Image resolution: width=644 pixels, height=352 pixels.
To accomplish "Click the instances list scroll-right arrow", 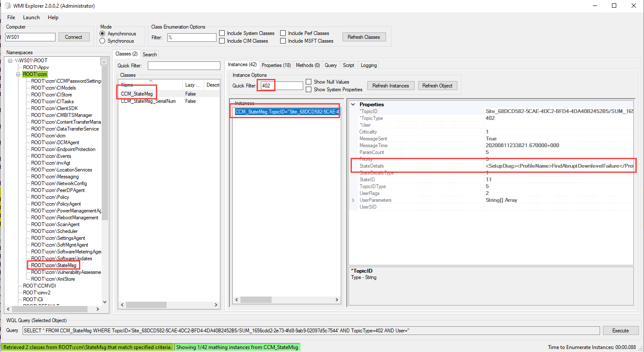I will (x=337, y=300).
